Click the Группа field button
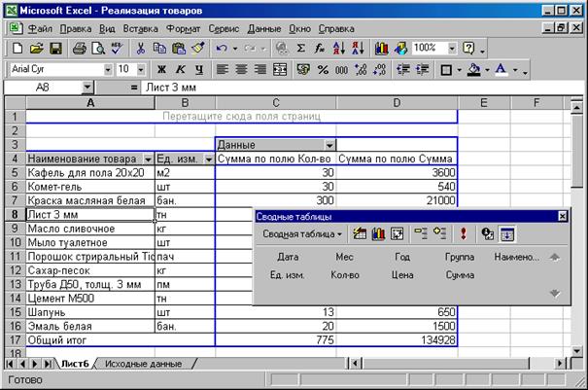The width and height of the screenshot is (588, 390). click(x=460, y=257)
